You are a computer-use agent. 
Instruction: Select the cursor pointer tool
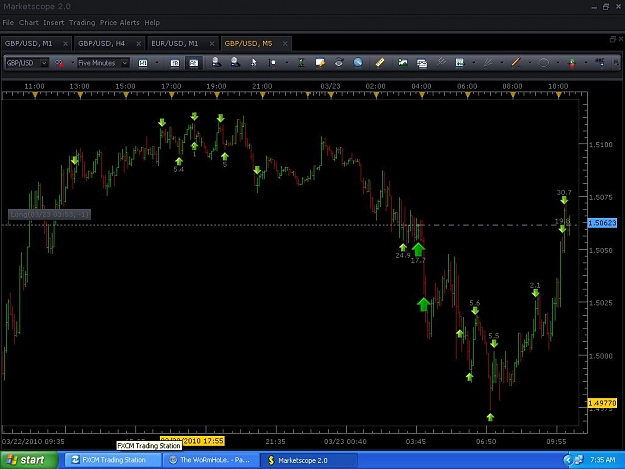pyautogui.click(x=254, y=63)
